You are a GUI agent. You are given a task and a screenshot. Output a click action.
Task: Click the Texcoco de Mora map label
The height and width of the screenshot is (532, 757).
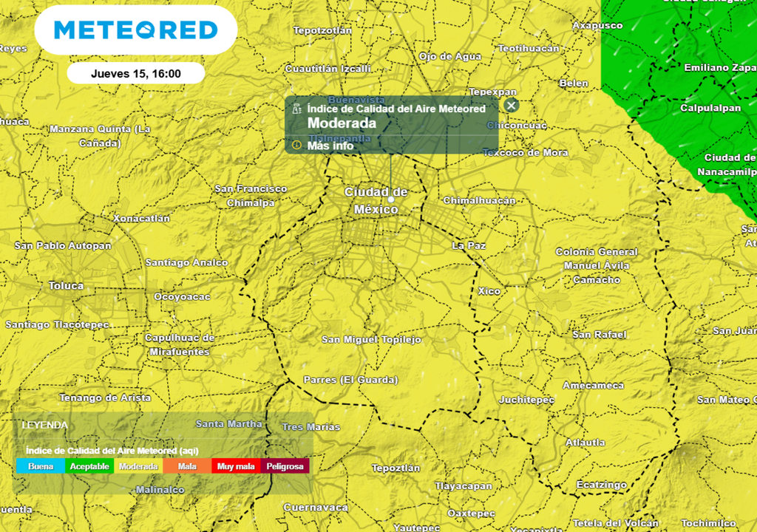coord(526,152)
